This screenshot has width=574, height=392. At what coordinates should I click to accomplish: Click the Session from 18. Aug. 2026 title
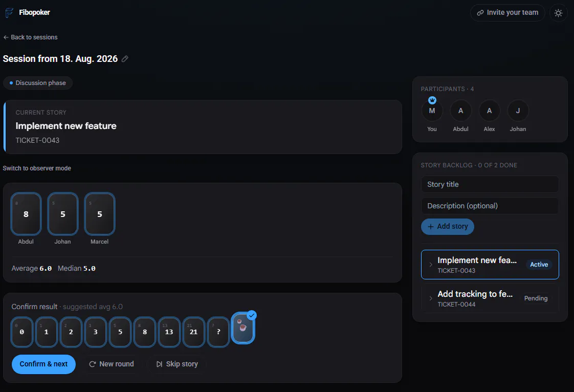click(x=60, y=59)
